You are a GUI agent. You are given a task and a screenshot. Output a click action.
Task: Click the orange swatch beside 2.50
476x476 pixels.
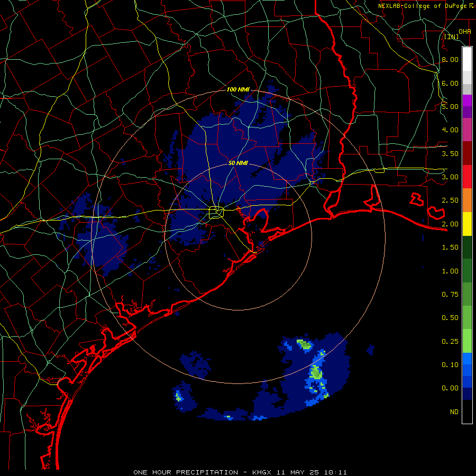(467, 200)
